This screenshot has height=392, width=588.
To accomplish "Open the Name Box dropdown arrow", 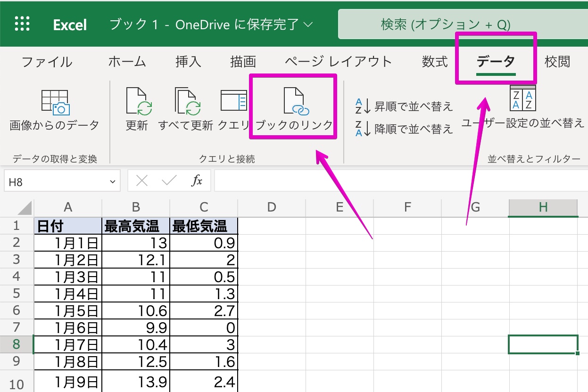I will point(112,180).
